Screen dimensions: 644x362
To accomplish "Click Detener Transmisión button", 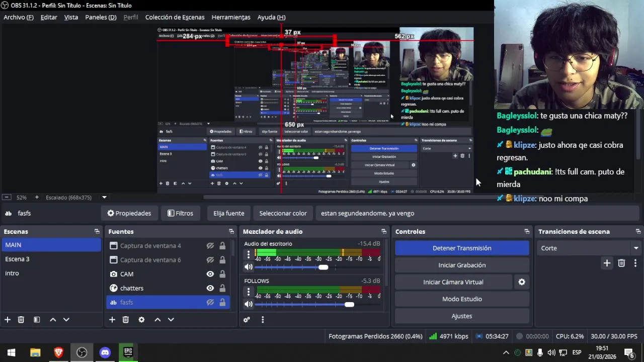I will click(462, 248).
